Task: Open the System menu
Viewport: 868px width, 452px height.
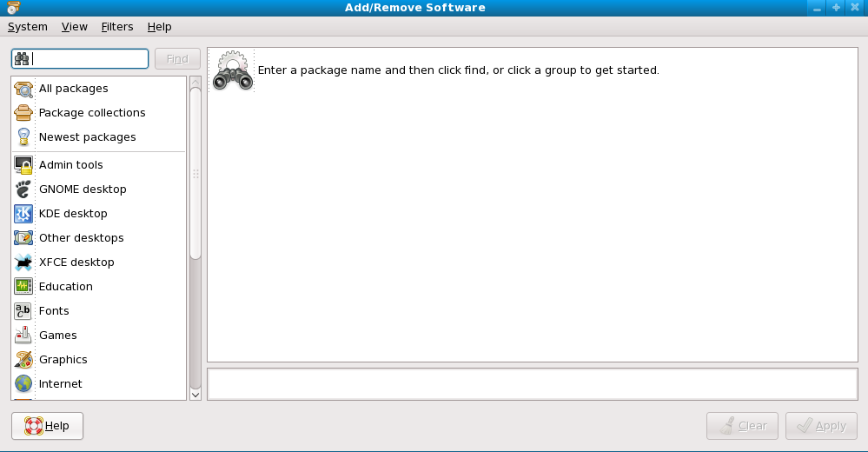Action: [x=28, y=27]
